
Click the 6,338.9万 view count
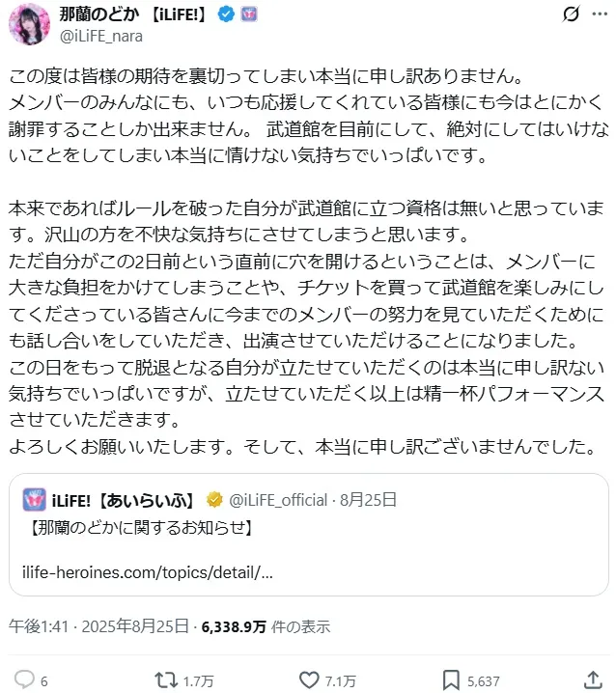[234, 625]
